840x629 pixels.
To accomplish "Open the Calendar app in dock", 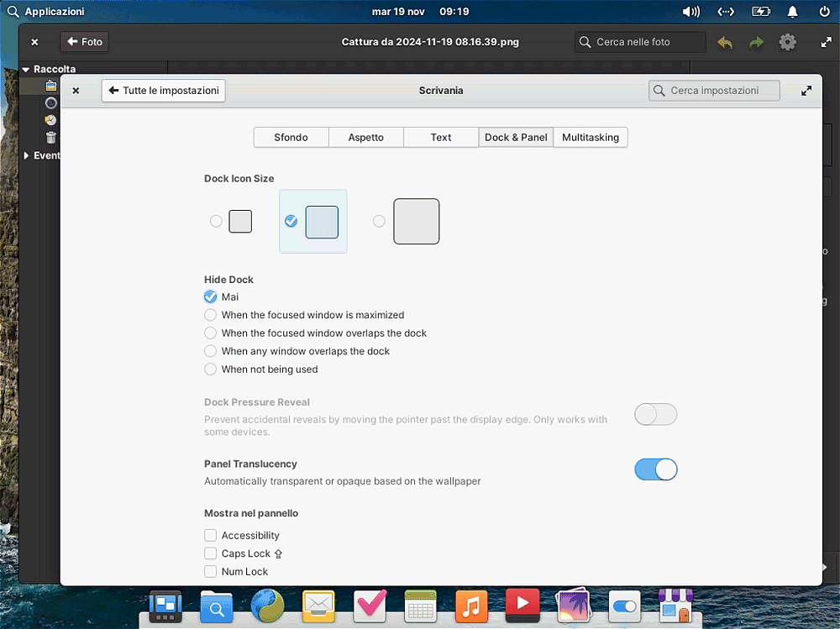I will [x=421, y=606].
